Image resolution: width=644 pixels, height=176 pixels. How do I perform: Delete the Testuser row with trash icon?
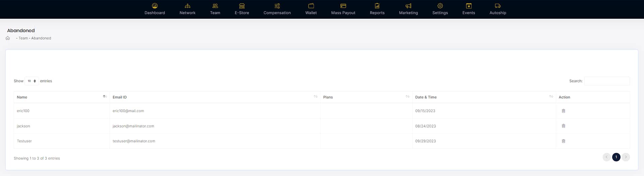pyautogui.click(x=563, y=141)
